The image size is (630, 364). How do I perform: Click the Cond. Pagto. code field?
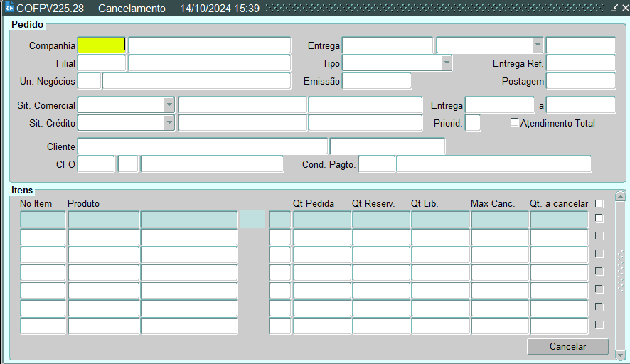(x=377, y=164)
